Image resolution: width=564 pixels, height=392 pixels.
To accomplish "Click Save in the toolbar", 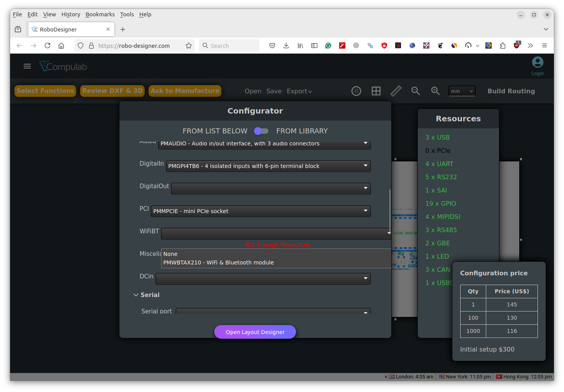I will point(274,91).
